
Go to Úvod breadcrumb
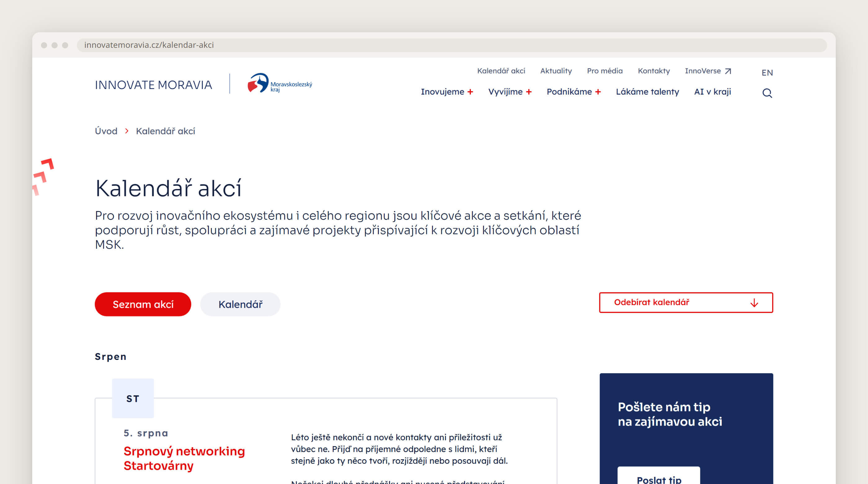[106, 131]
